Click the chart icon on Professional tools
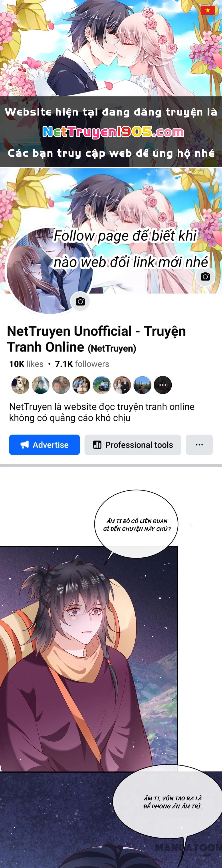222x868 pixels. (97, 445)
